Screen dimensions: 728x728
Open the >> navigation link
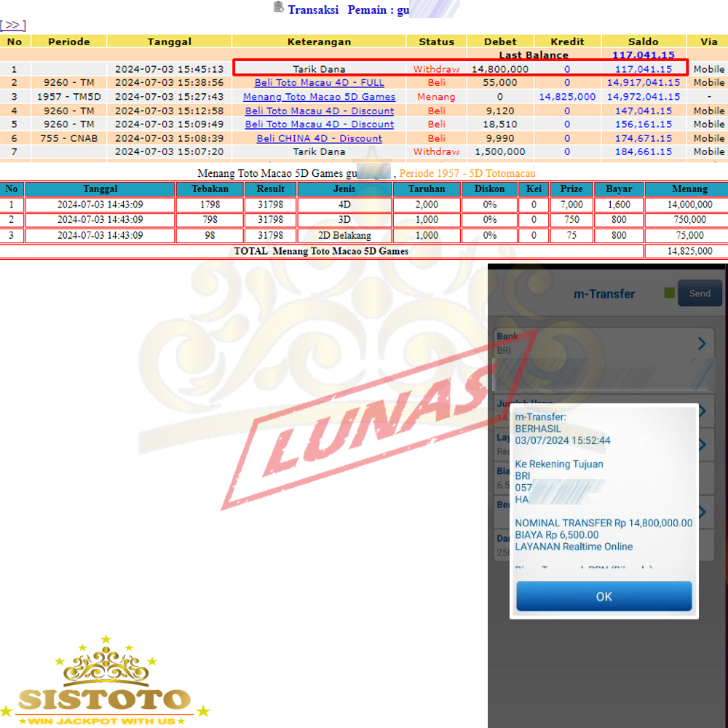pos(13,25)
